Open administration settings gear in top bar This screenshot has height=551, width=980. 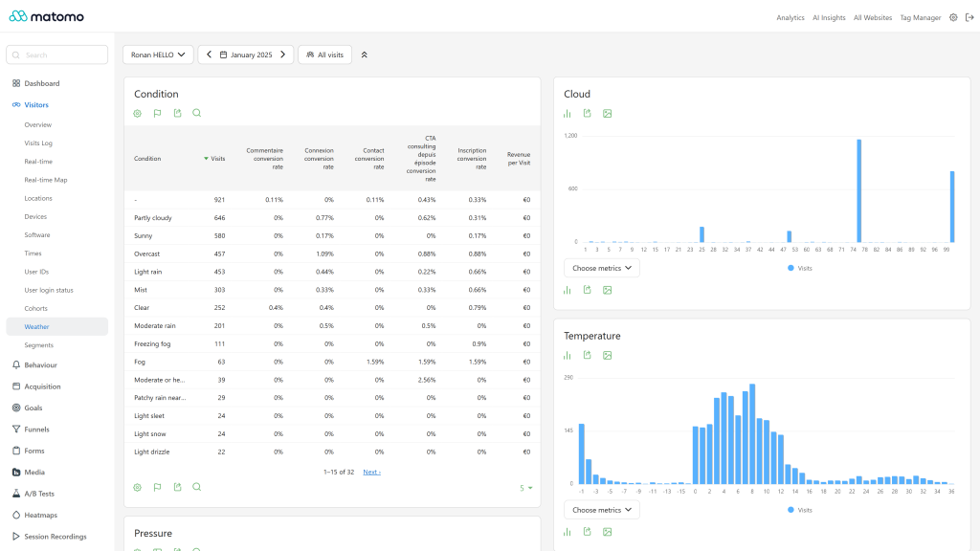953,17
